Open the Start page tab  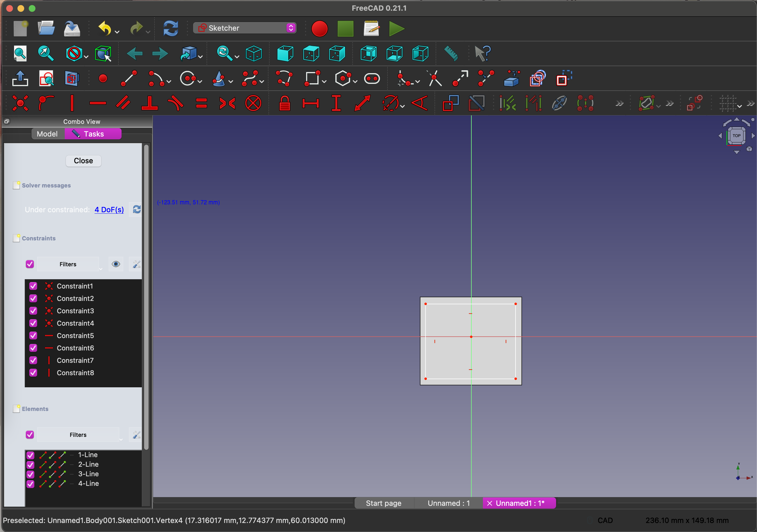point(384,503)
